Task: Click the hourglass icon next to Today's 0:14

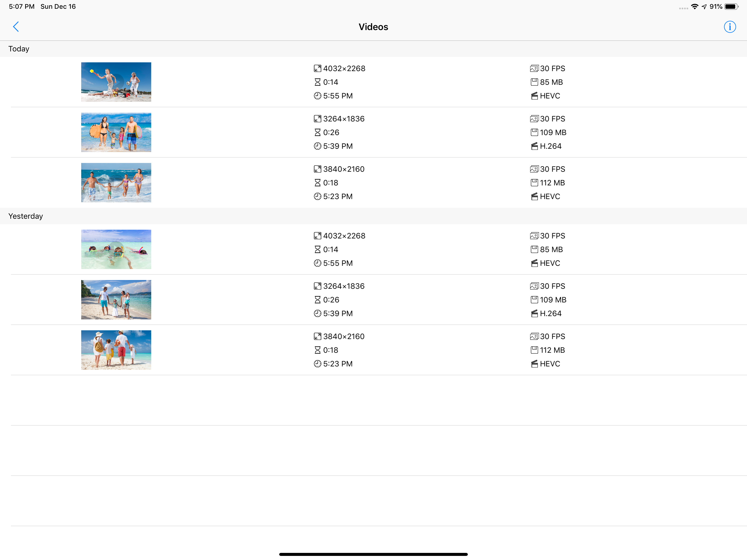Action: (x=317, y=82)
